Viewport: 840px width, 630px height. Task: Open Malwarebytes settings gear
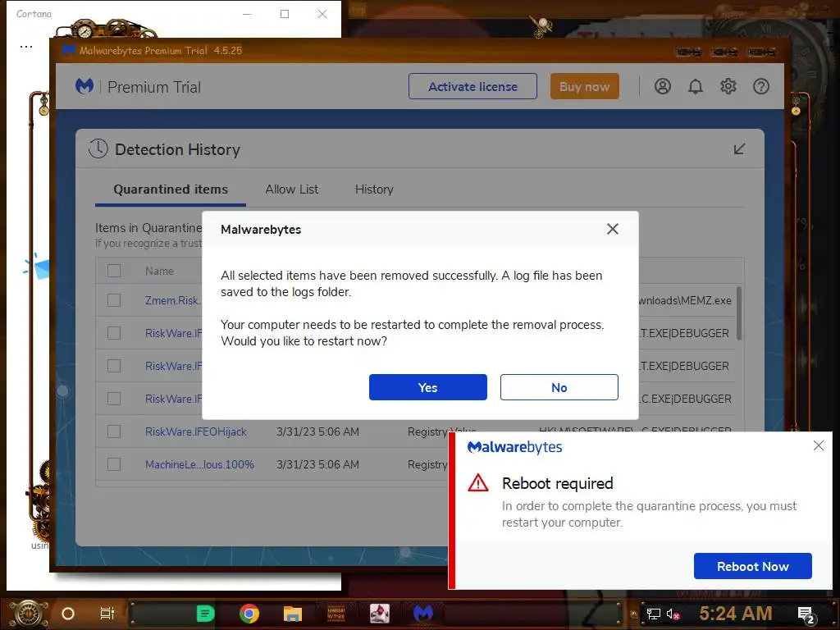[728, 86]
